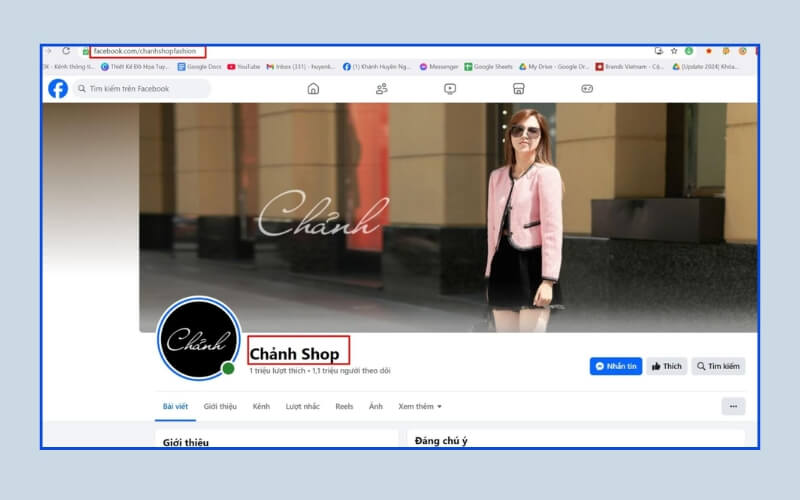Open the three-dots page options menu
The height and width of the screenshot is (500, 800).
point(733,407)
